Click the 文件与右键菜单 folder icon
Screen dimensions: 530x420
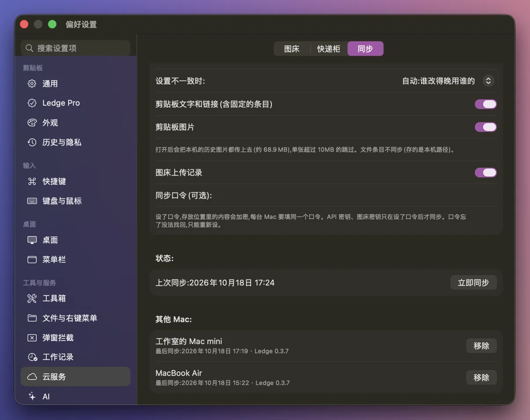(32, 318)
